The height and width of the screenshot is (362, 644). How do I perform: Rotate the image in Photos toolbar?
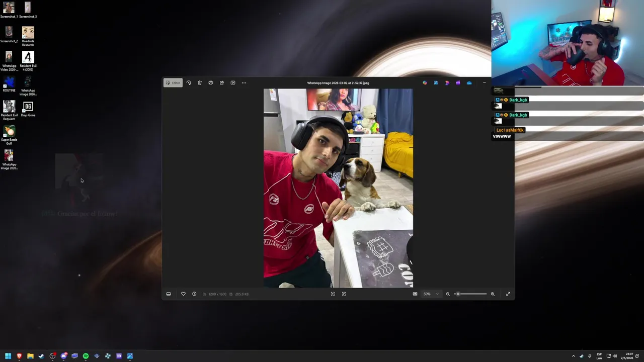click(x=189, y=83)
